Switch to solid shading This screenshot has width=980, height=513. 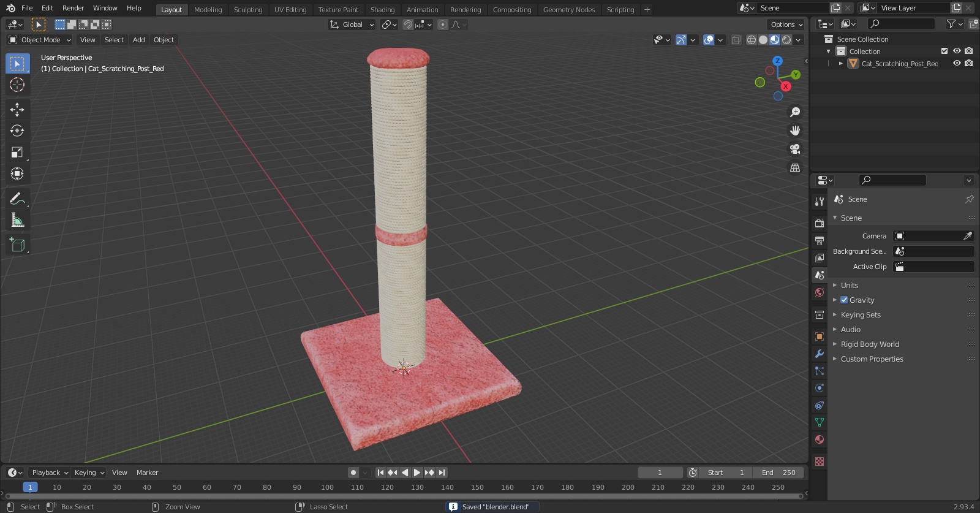pyautogui.click(x=763, y=40)
